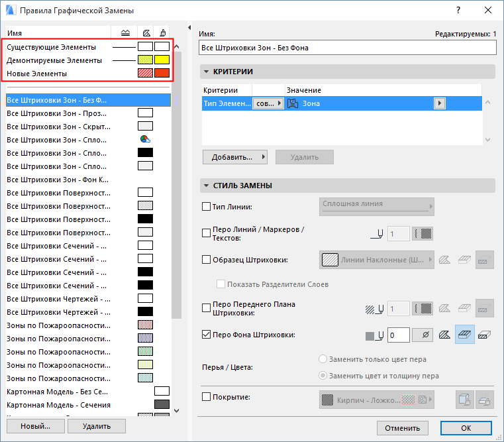Viewport: 504px width, 442px height.
Task: Click the second surface override icon
Action: 484,400
